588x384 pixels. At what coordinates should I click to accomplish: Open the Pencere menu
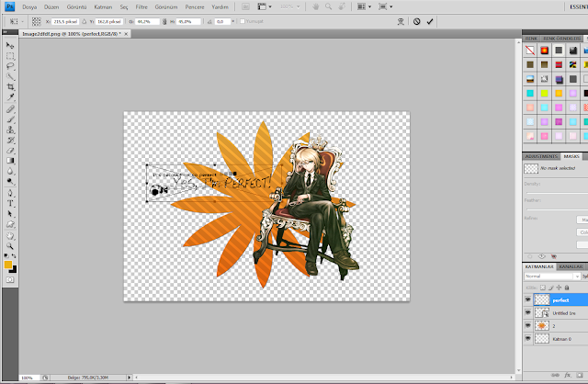tap(195, 6)
